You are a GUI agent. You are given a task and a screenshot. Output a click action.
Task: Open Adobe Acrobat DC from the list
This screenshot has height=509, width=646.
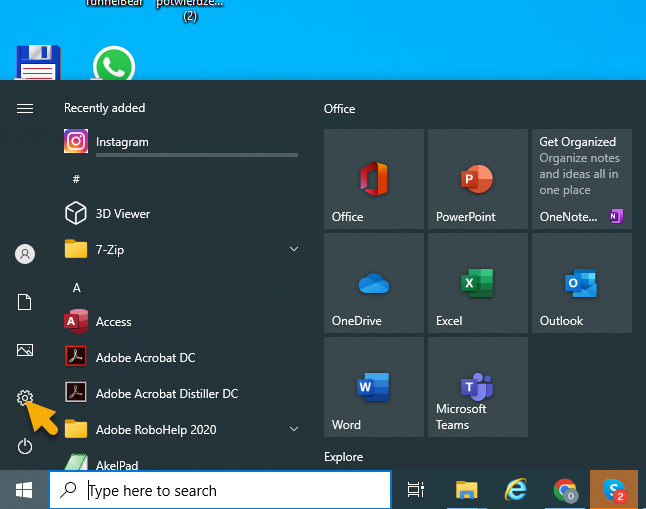(145, 357)
